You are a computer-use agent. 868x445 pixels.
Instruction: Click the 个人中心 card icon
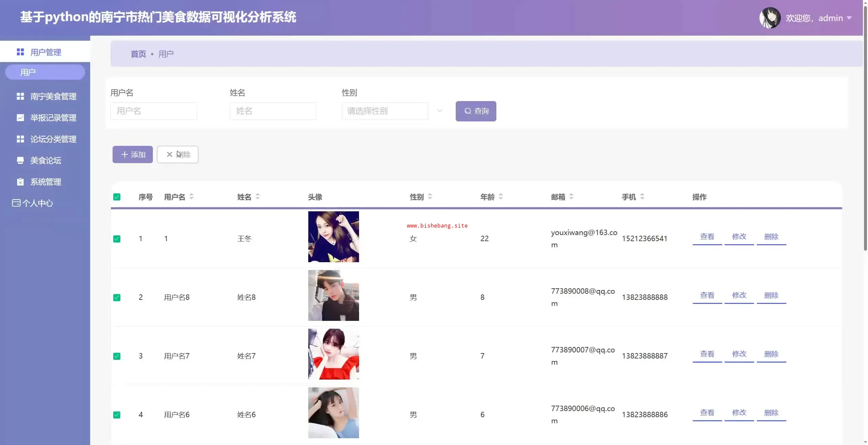point(16,203)
